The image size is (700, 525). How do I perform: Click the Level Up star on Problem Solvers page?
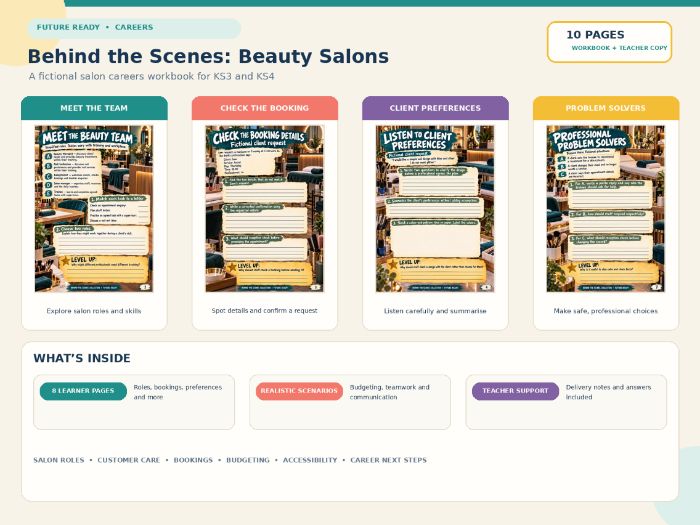pos(571,268)
